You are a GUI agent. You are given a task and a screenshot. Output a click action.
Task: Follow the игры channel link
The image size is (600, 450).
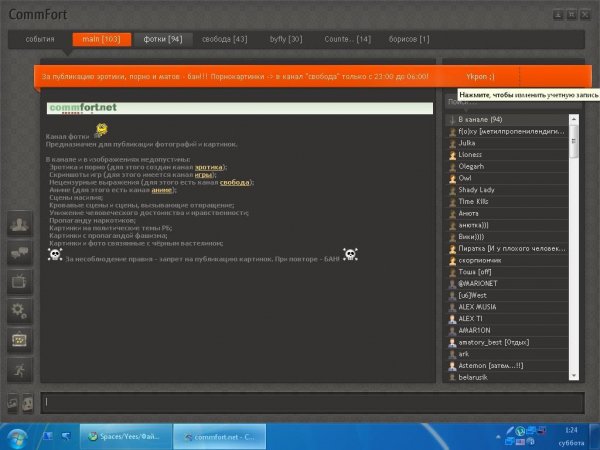pos(203,175)
